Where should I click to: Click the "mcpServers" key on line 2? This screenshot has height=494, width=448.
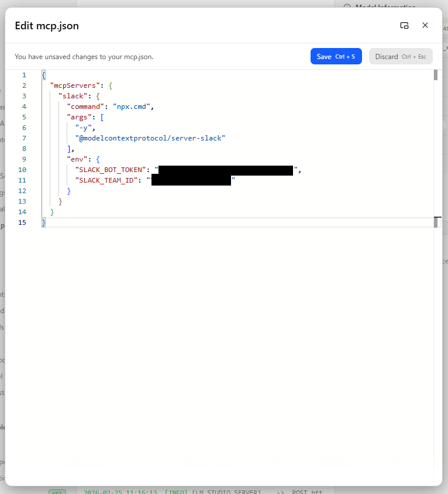[x=75, y=85]
